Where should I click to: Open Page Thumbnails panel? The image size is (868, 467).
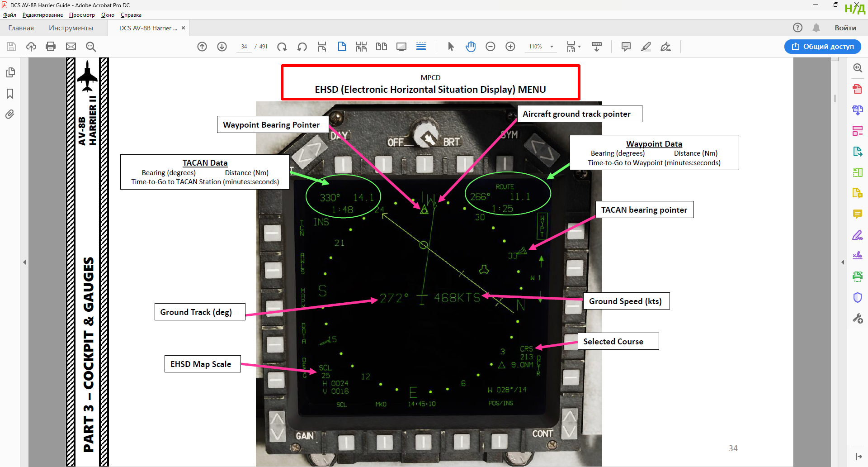pos(10,72)
